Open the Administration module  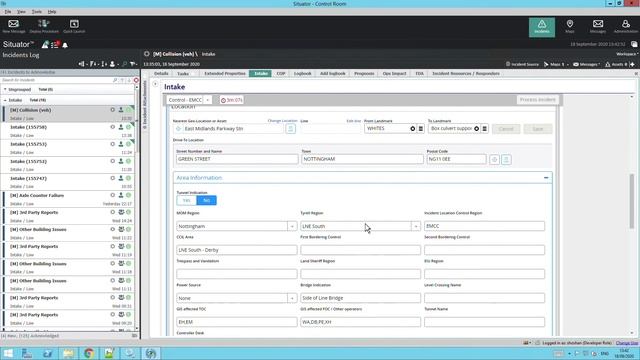626,27
